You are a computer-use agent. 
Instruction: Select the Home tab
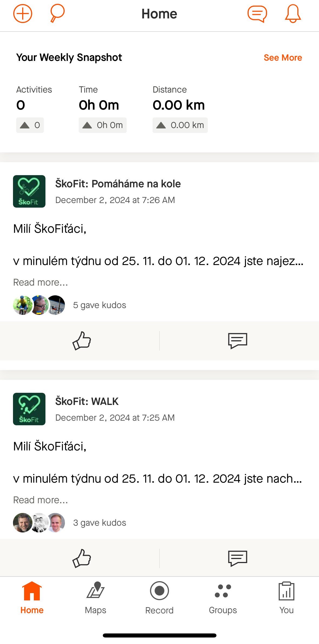click(32, 598)
